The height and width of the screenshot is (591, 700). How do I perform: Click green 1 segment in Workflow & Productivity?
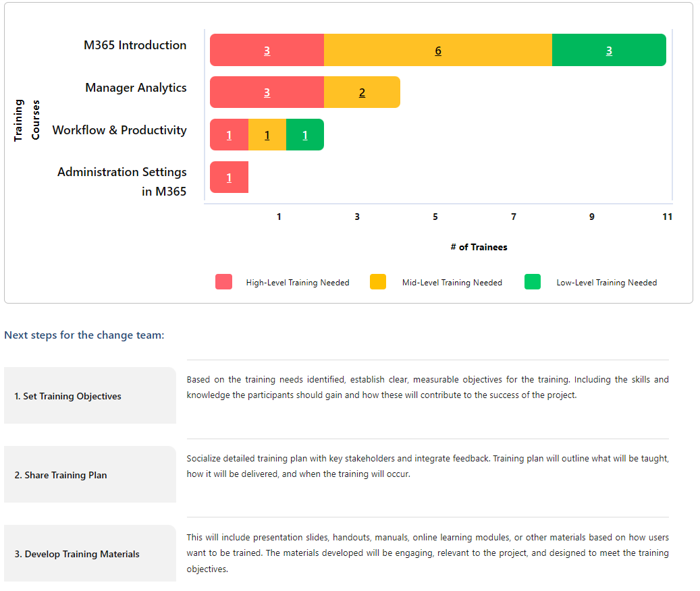click(305, 135)
